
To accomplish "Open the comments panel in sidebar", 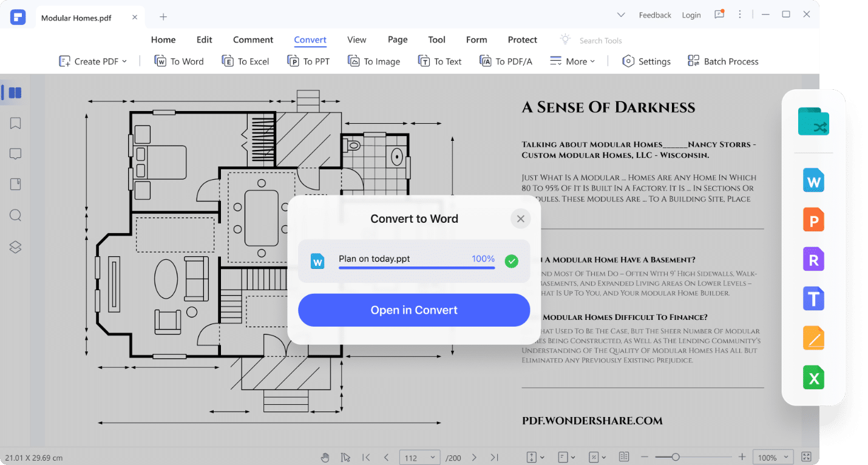I will pos(16,154).
